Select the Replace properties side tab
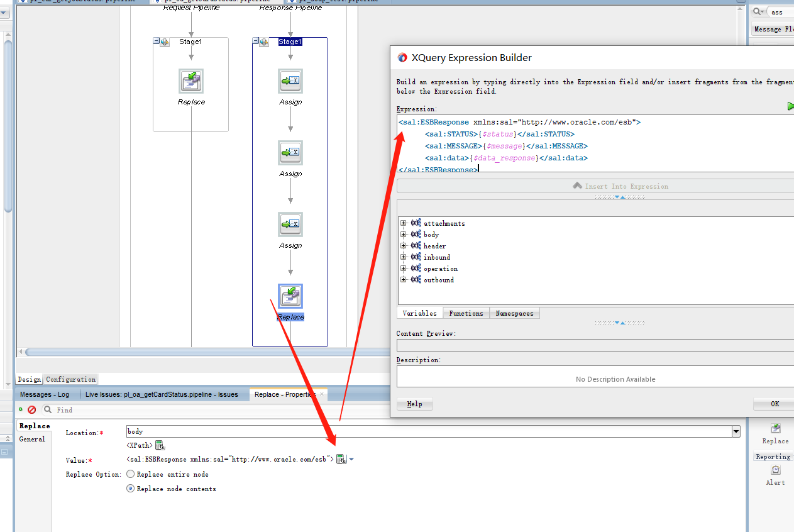Viewport: 794px width, 532px height. click(x=35, y=426)
